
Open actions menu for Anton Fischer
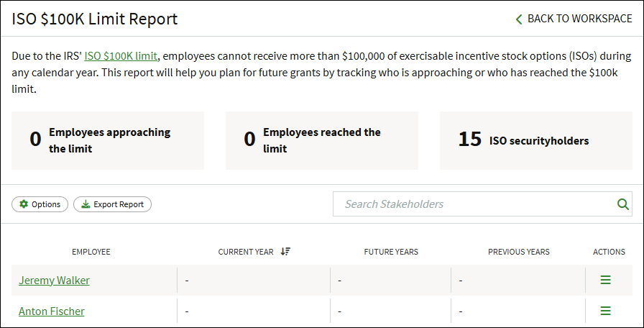point(605,311)
